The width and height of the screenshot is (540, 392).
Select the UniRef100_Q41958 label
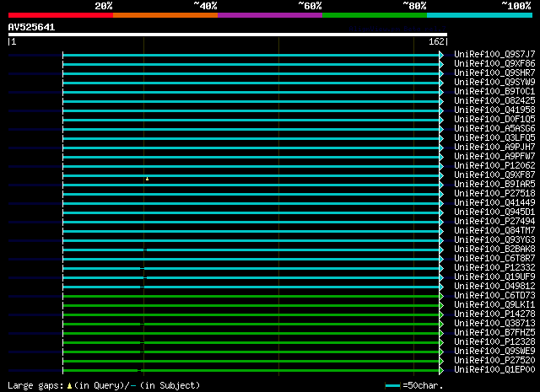point(494,110)
